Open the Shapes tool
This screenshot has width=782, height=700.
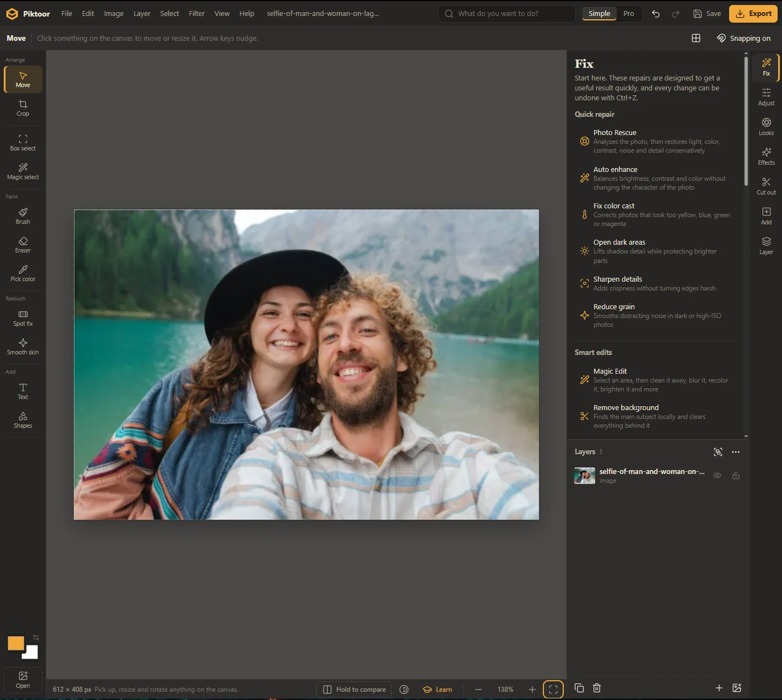(23, 420)
